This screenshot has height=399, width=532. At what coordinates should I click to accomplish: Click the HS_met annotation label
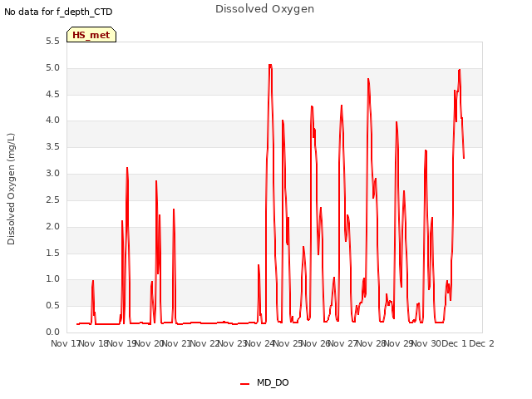tap(91, 35)
